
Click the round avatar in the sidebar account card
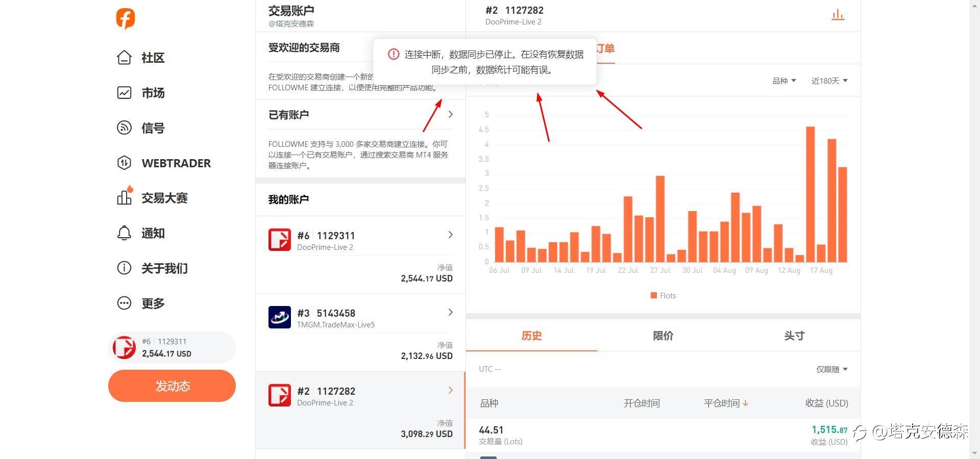point(124,347)
